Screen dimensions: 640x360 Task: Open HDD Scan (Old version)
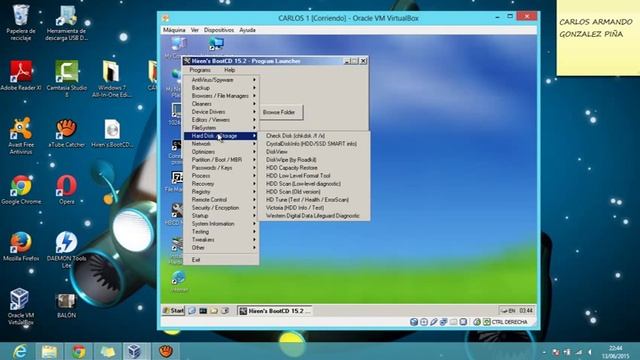(313, 191)
